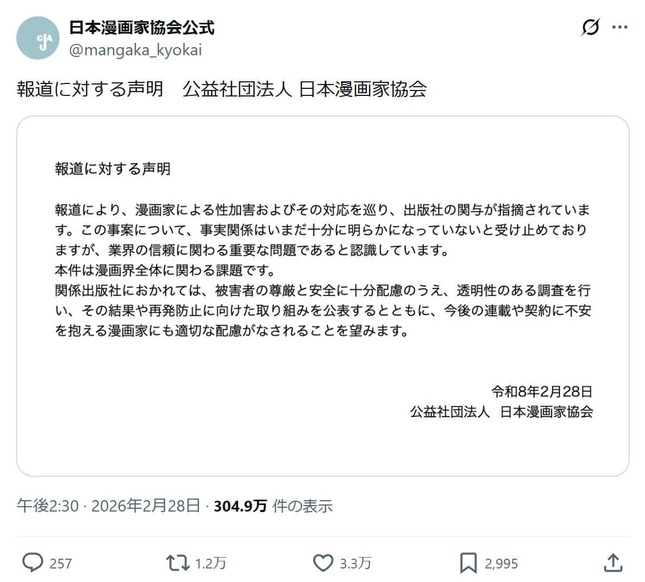Bookmark this post from 日本漫画家協会
Image resolution: width=645 pixels, height=582 pixels.
click(x=467, y=563)
